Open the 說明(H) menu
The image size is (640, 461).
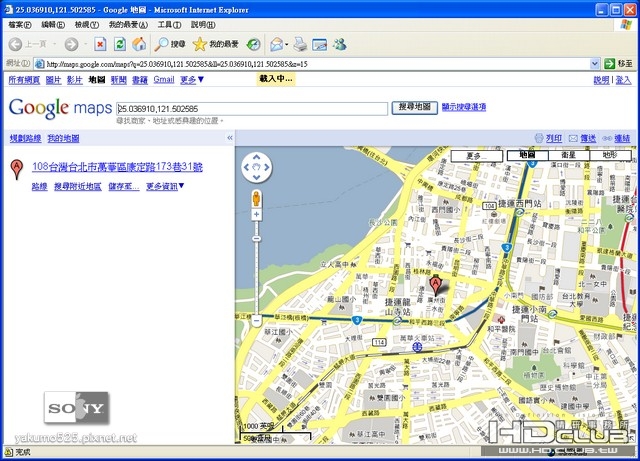203,25
